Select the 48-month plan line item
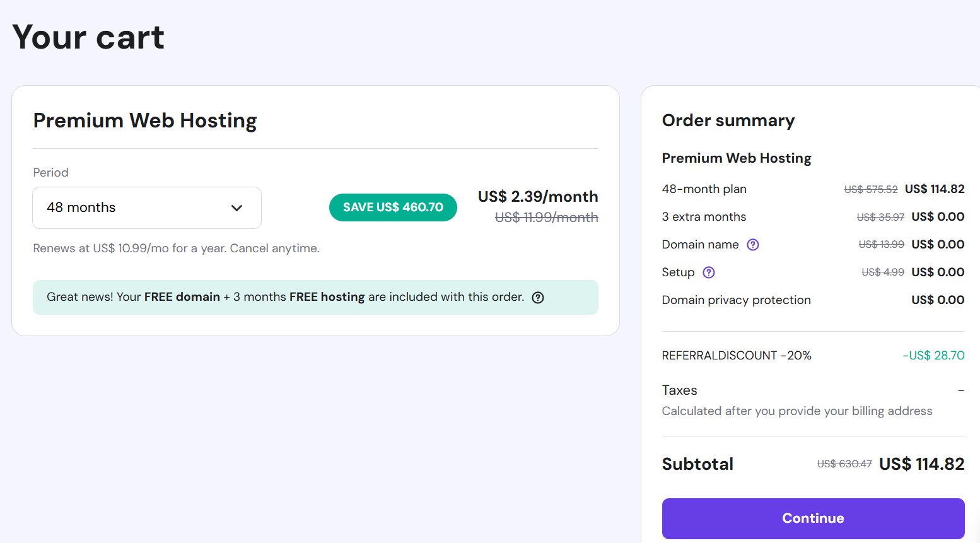 [x=813, y=189]
